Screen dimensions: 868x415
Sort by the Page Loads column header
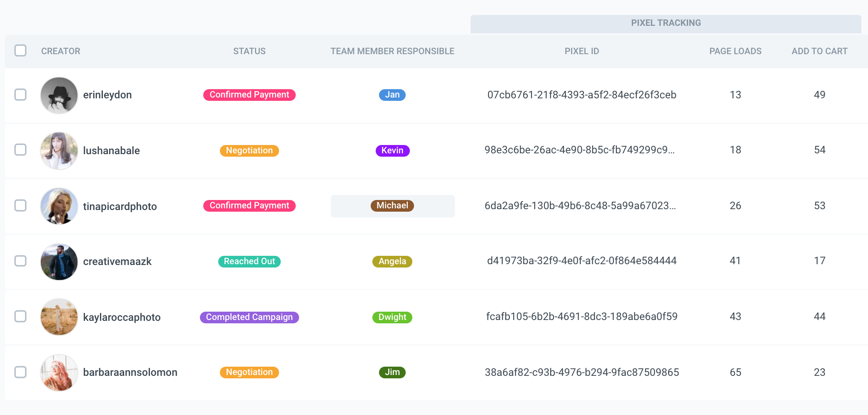pyautogui.click(x=735, y=51)
